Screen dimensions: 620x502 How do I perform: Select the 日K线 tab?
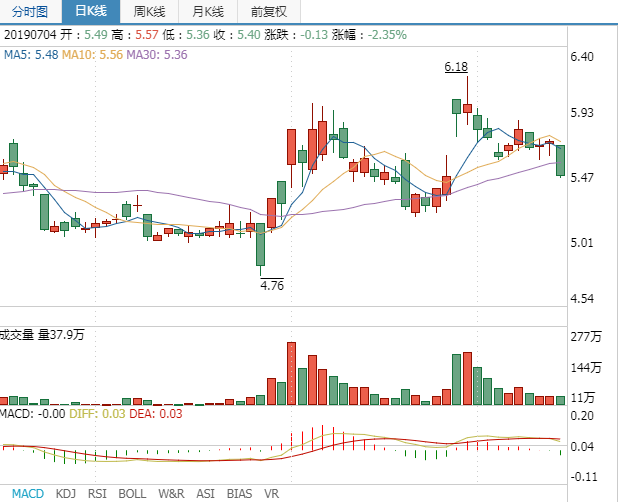(92, 12)
